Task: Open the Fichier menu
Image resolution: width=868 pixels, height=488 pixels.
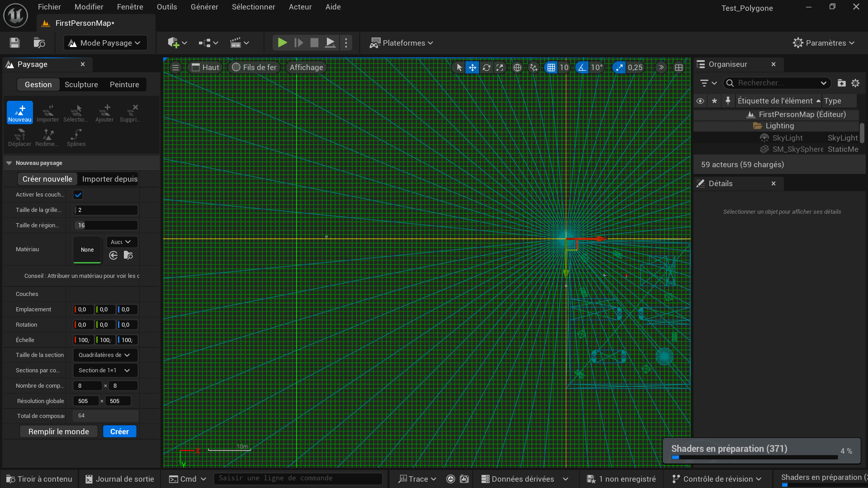Action: click(49, 7)
